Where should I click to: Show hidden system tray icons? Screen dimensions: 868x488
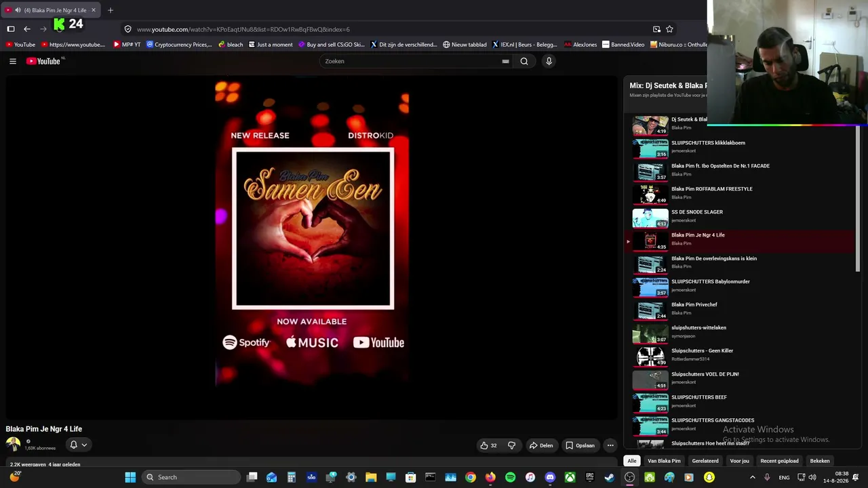[752, 477]
